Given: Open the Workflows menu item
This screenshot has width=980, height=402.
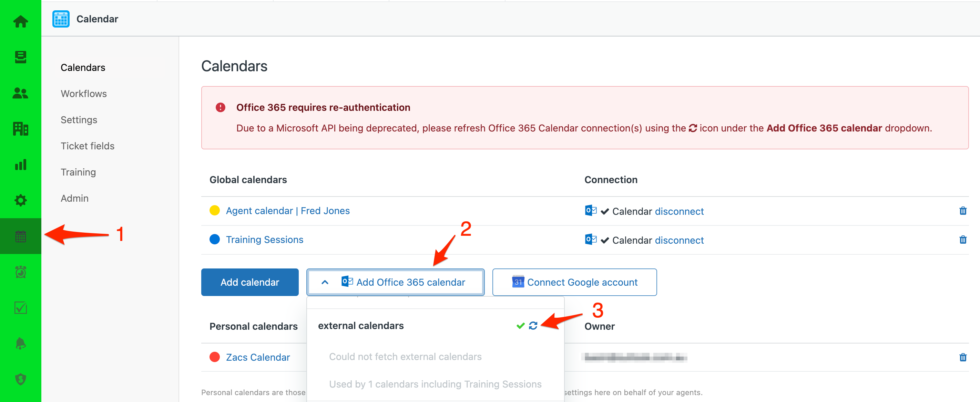Looking at the screenshot, I should click(x=83, y=94).
